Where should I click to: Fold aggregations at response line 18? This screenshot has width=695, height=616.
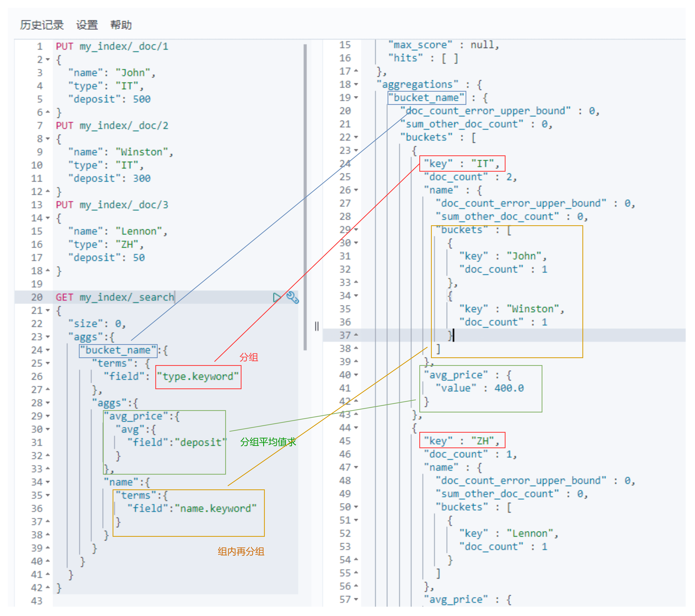(x=356, y=84)
